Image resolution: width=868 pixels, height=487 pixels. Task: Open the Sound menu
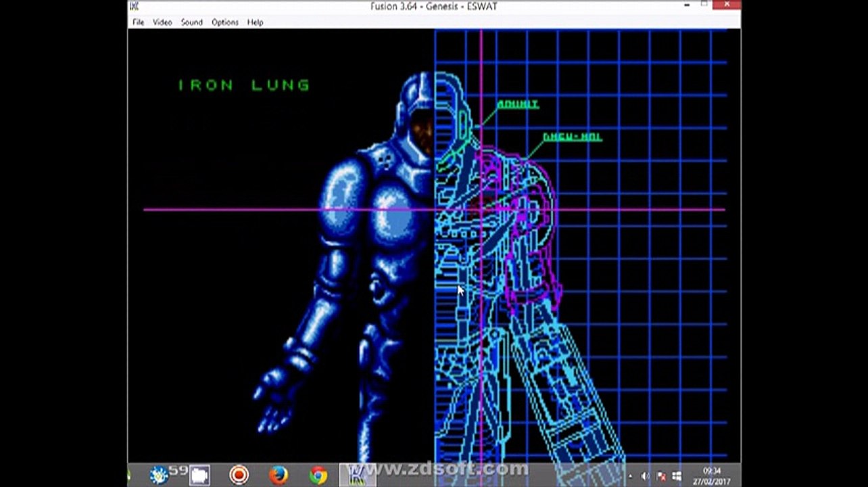point(191,22)
